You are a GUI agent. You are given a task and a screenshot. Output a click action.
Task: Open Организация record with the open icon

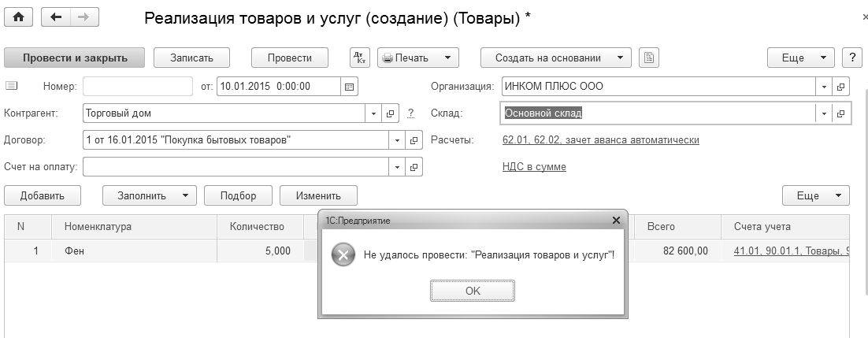click(840, 87)
